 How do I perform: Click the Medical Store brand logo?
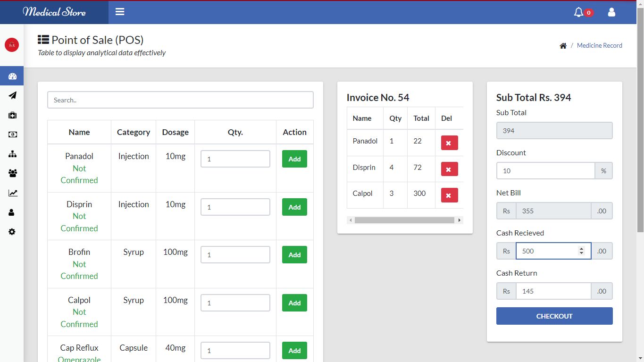(54, 12)
